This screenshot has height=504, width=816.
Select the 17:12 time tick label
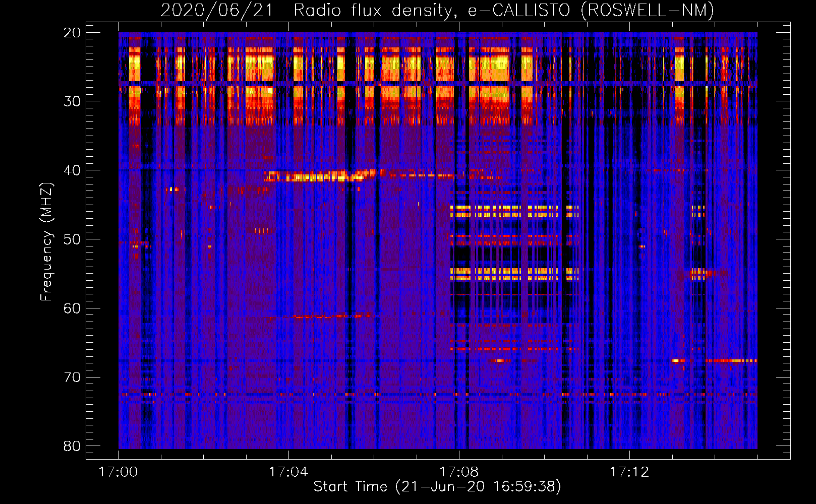click(629, 472)
